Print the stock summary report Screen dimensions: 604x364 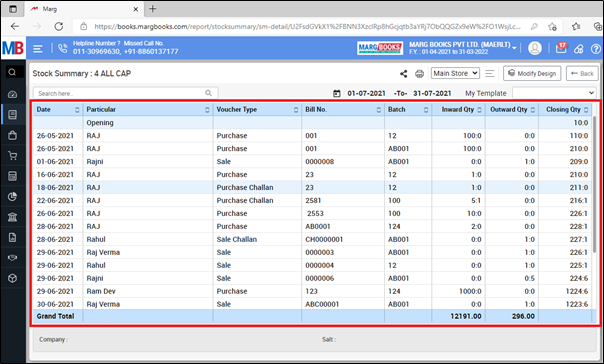pyautogui.click(x=419, y=74)
